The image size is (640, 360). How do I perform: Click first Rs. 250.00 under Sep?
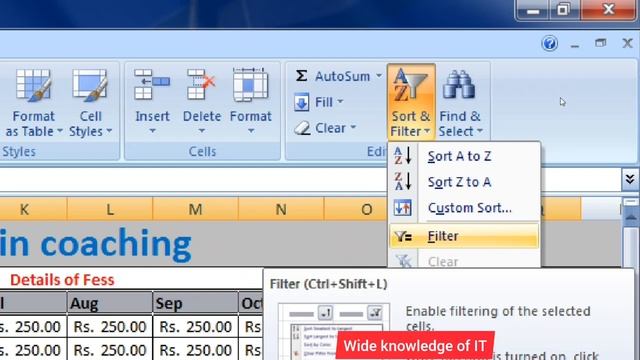[195, 327]
